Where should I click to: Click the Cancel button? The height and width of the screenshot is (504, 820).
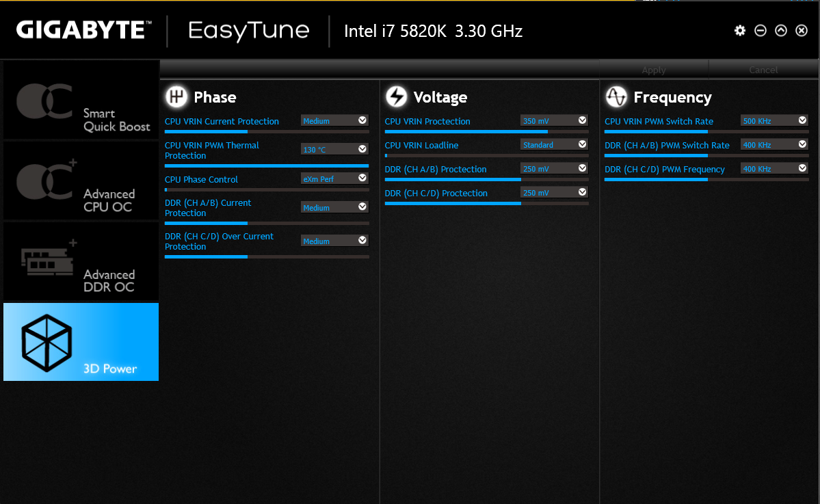tap(763, 70)
